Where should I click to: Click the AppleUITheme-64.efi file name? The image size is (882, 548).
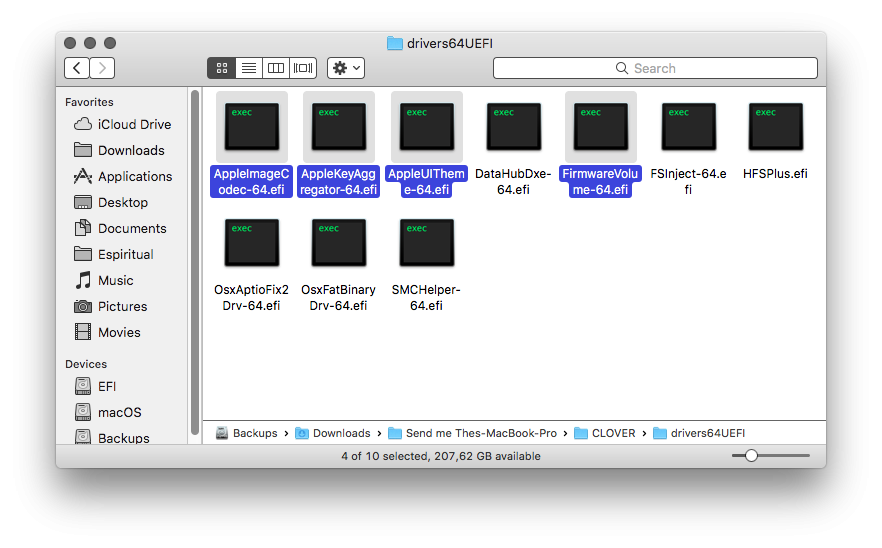tap(426, 182)
